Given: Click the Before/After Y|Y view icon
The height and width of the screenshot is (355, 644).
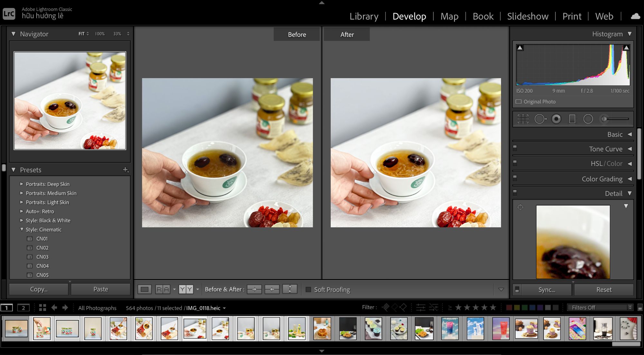Looking at the screenshot, I should (x=186, y=289).
